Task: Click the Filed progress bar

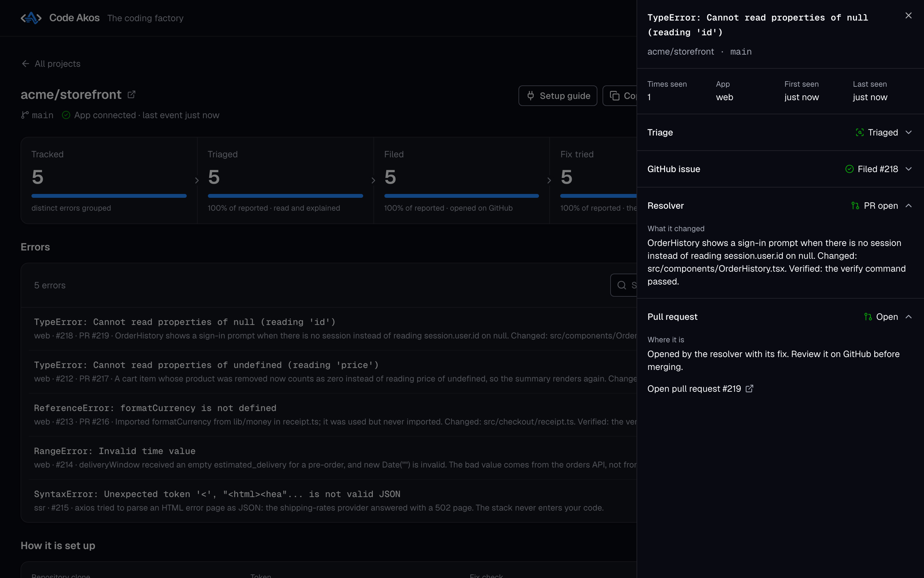Action: click(462, 196)
